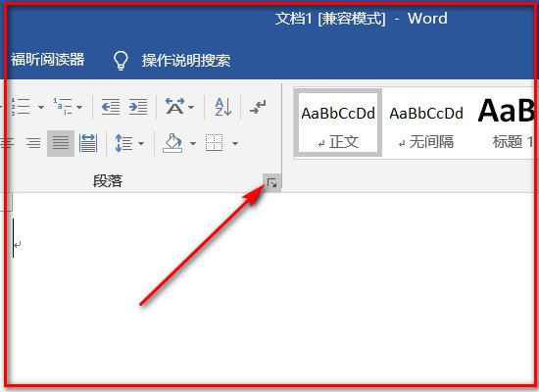Toggle show/hide editing marks

[258, 107]
